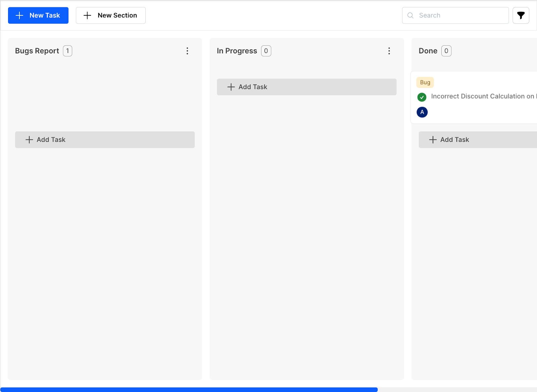Click plus icon in Done Add Task

[433, 140]
